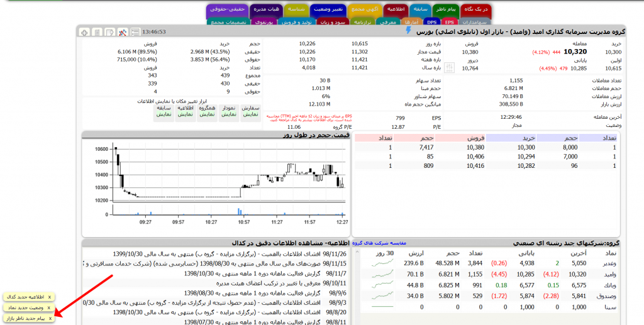Click the EPS value 799
This screenshot has height=325, width=644.
tap(399, 118)
